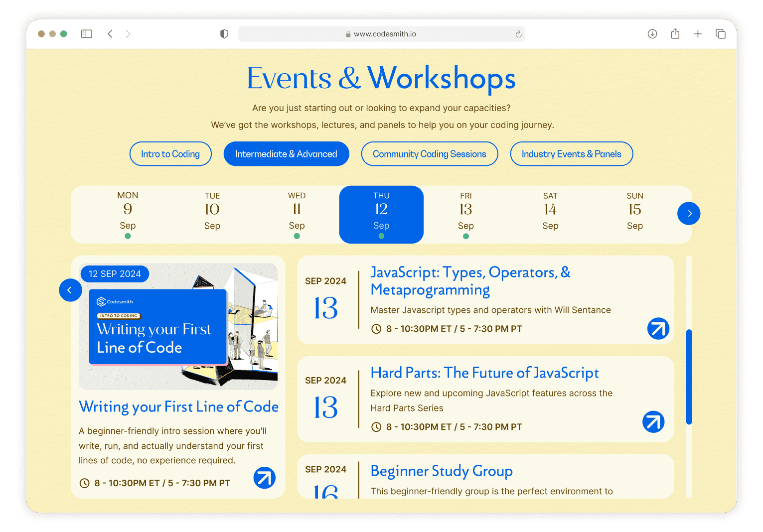Select the Community Coding Sessions filter
Image resolution: width=763 pixels, height=532 pixels.
(430, 154)
